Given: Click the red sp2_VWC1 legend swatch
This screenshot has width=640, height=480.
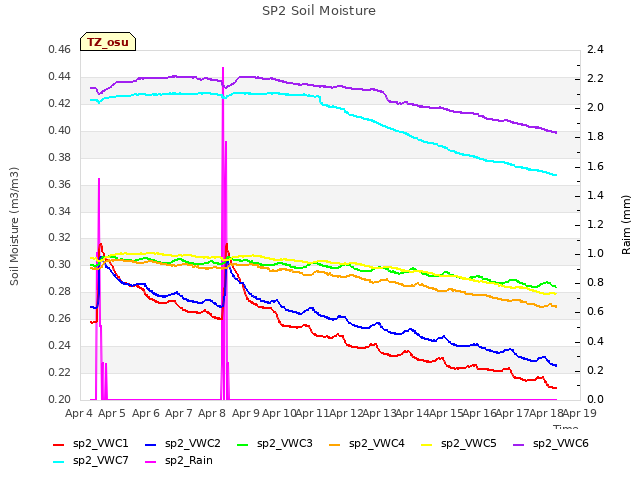Looking at the screenshot, I should [59, 444].
